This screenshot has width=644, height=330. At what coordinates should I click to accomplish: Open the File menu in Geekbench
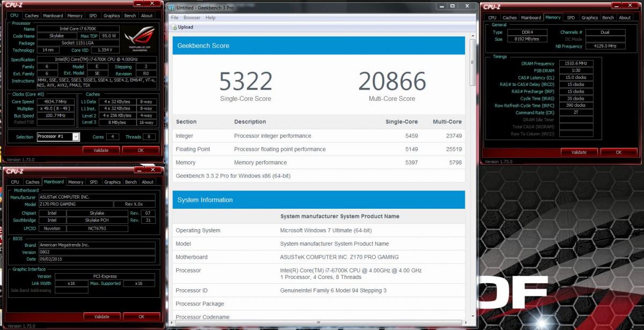pyautogui.click(x=174, y=18)
